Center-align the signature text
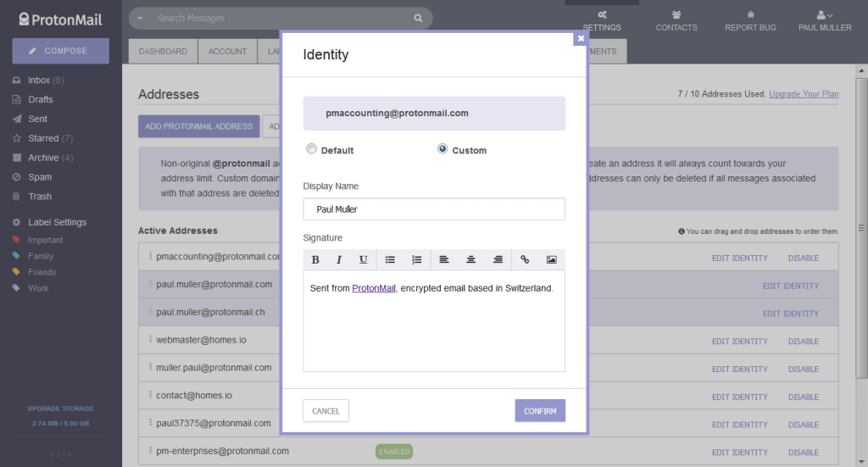 pos(471,259)
